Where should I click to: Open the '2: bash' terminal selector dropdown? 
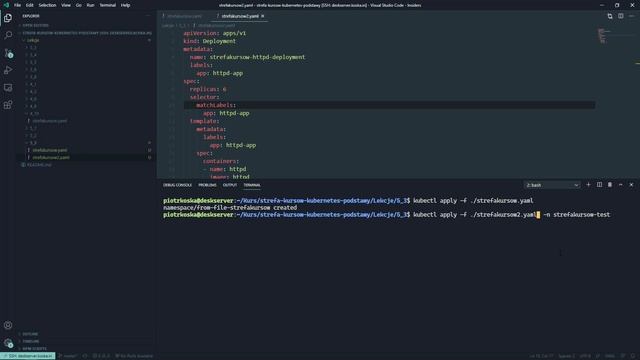[x=552, y=185]
